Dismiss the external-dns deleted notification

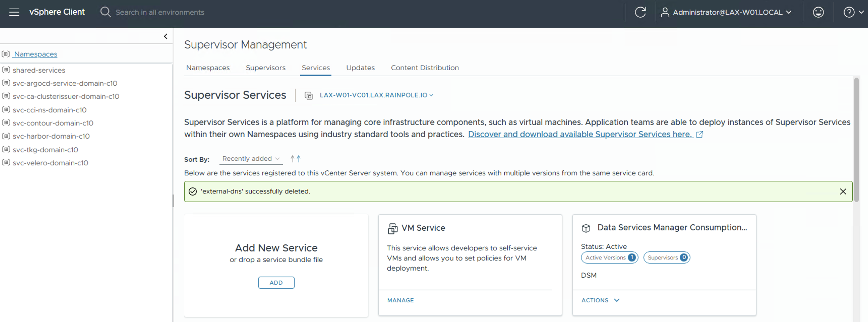(x=843, y=191)
